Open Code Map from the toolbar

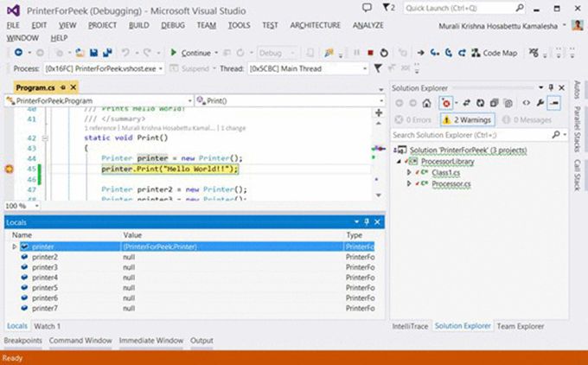pos(495,53)
